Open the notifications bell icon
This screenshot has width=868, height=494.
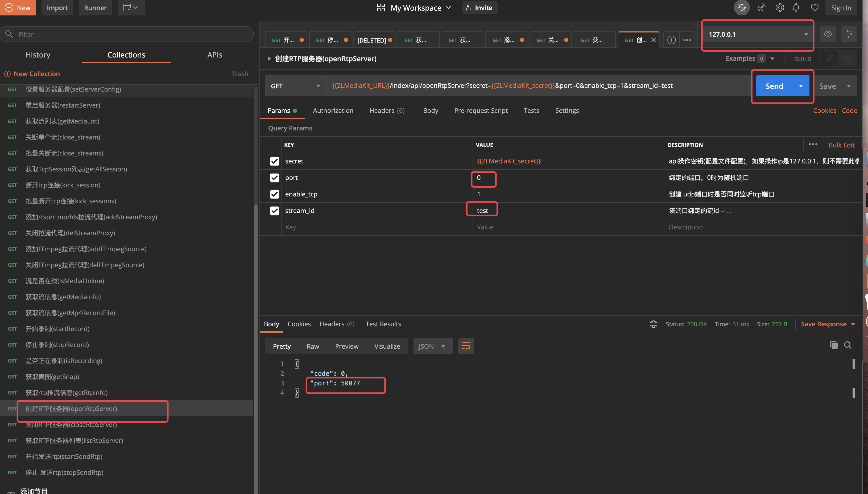(x=796, y=8)
